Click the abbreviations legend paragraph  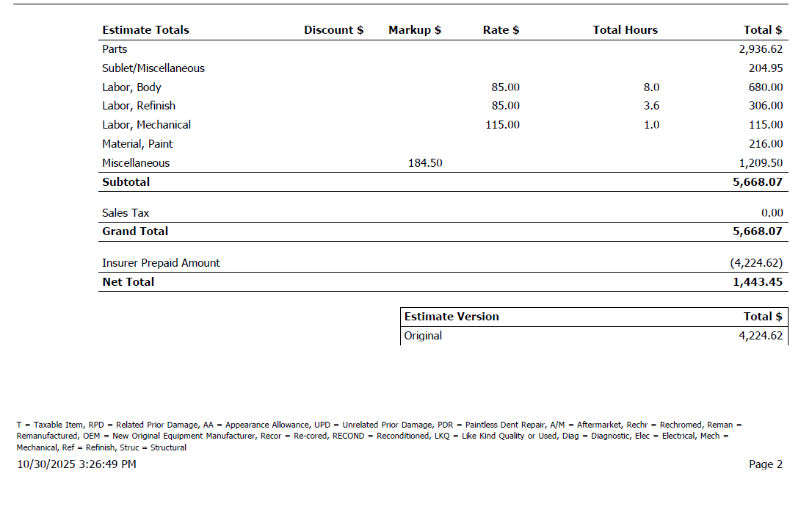[x=379, y=436]
